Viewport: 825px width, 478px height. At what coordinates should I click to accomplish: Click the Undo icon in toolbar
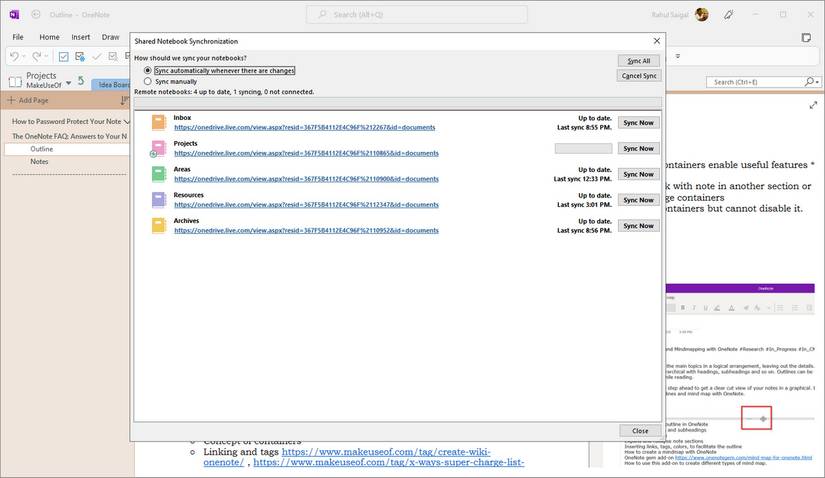click(14, 56)
